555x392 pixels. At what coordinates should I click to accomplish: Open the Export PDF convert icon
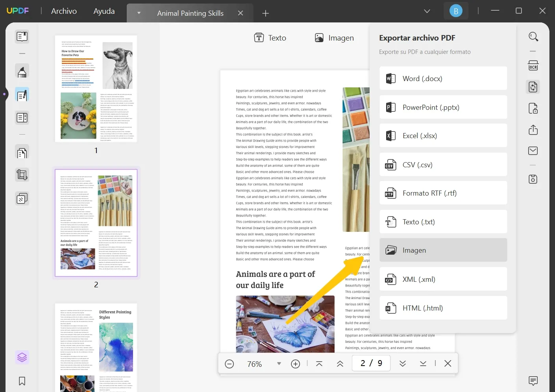tap(533, 87)
